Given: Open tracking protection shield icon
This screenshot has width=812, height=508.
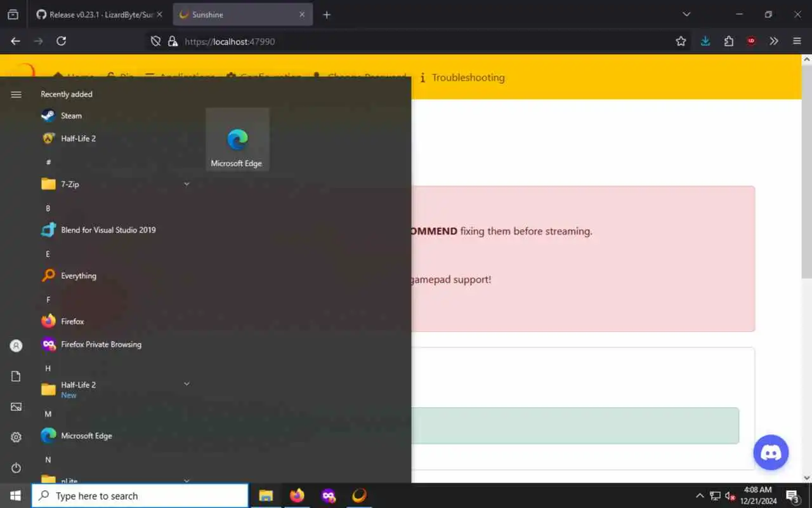Looking at the screenshot, I should pyautogui.click(x=156, y=41).
